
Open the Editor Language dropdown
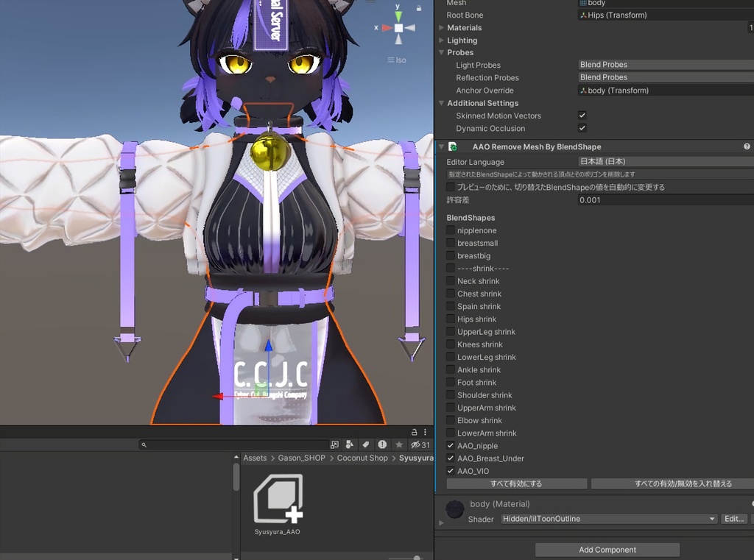coord(666,161)
